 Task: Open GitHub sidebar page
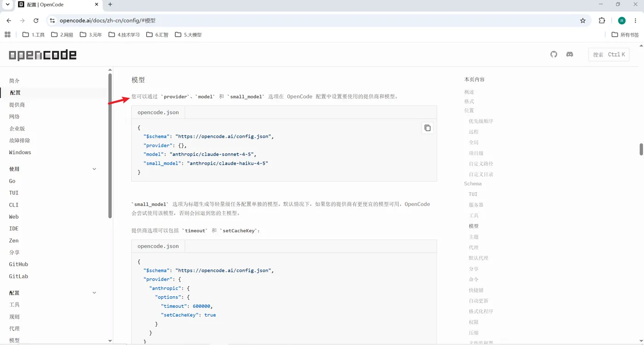point(18,264)
